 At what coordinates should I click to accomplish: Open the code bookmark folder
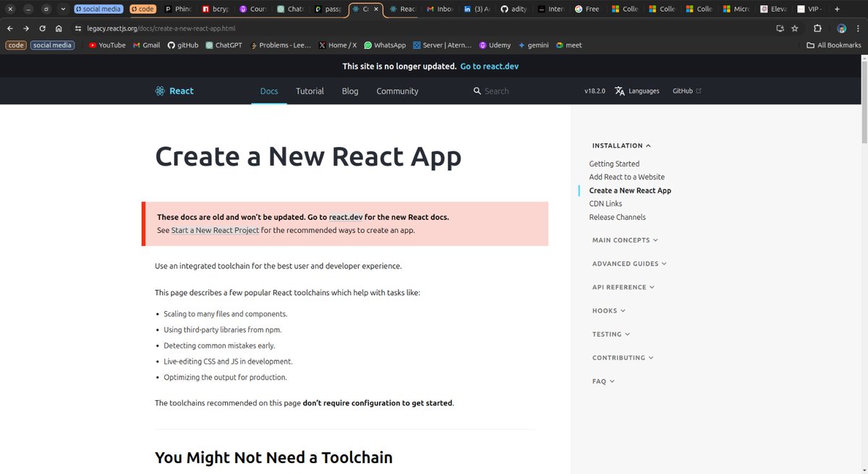(x=16, y=45)
